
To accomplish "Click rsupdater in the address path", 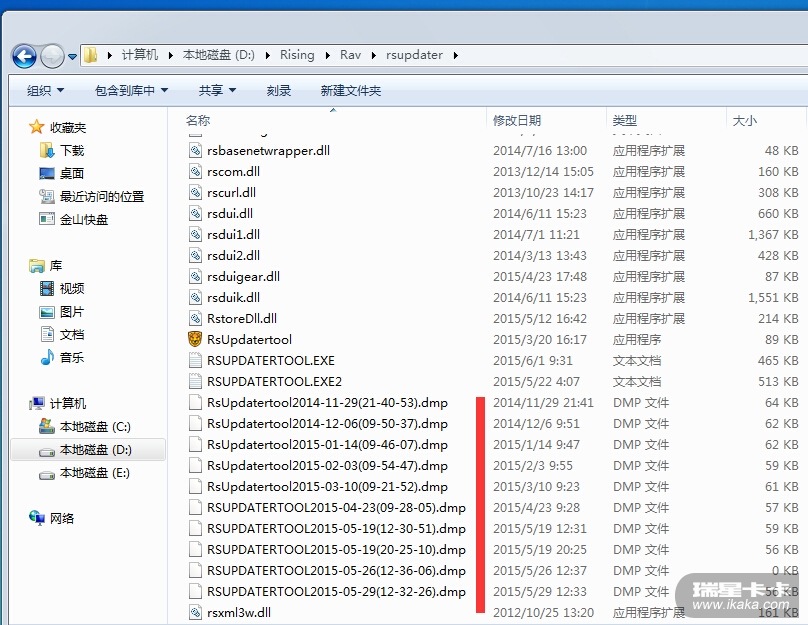I will pos(414,55).
